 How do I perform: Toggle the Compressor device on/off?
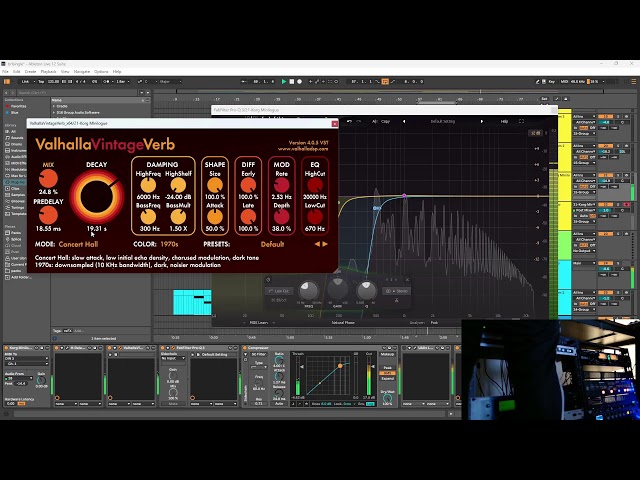tap(245, 348)
